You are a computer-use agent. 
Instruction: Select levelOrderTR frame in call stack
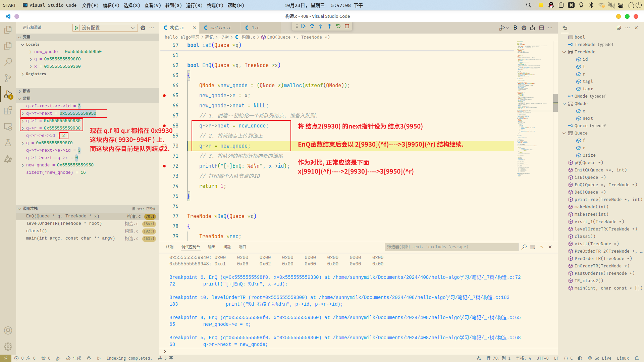coord(64,224)
